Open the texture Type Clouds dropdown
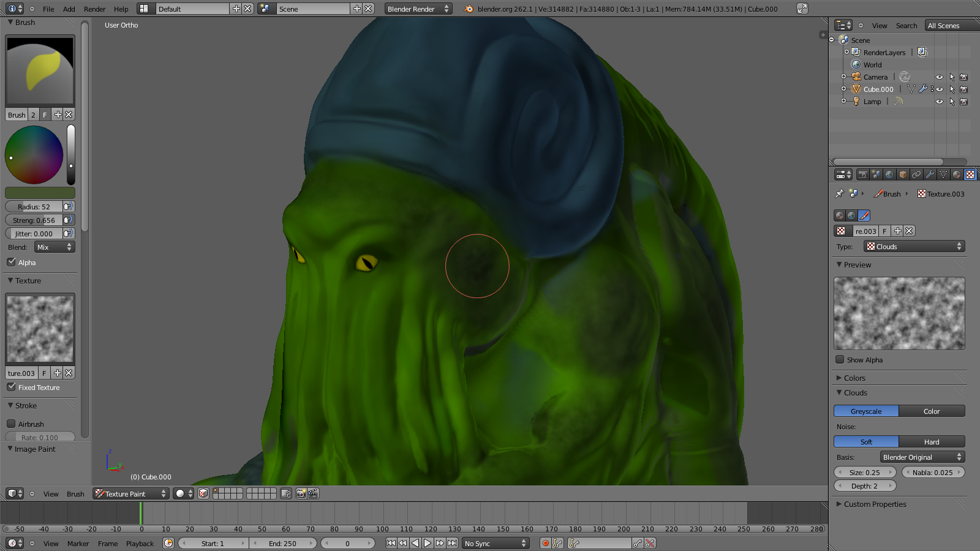 point(914,246)
